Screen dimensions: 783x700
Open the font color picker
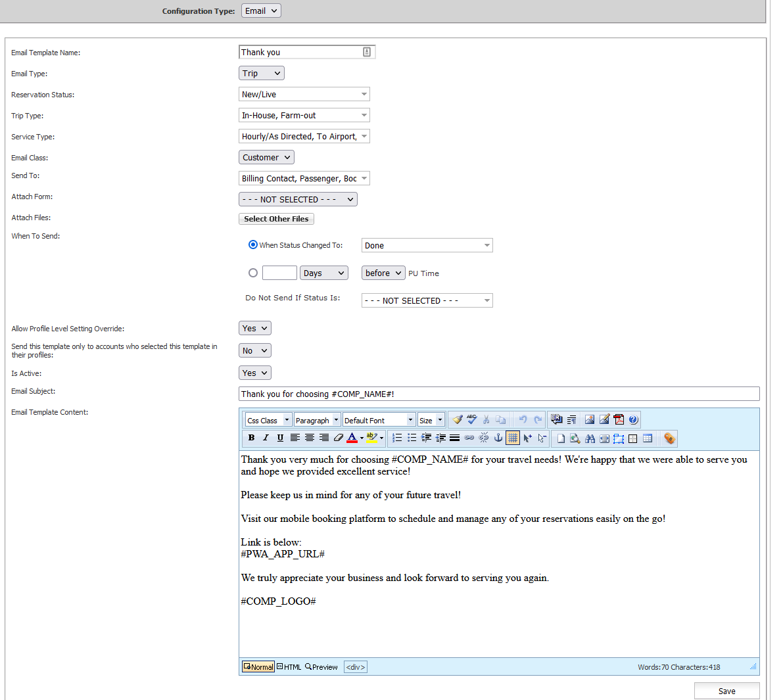(x=352, y=438)
